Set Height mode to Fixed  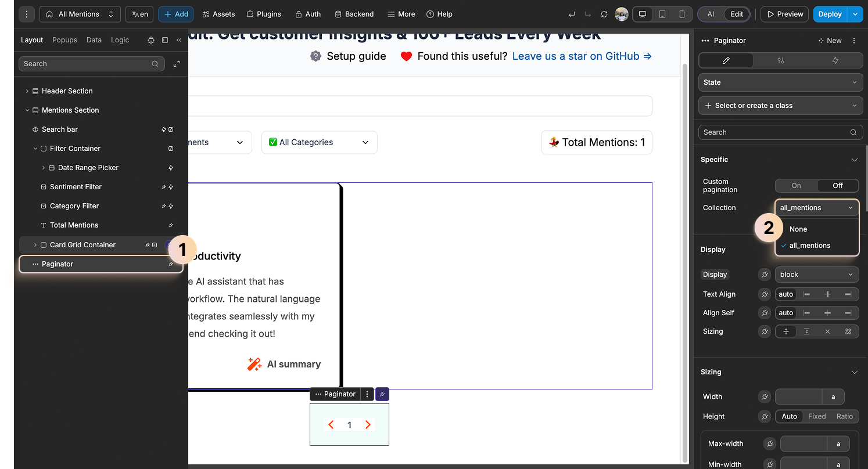[x=816, y=416]
